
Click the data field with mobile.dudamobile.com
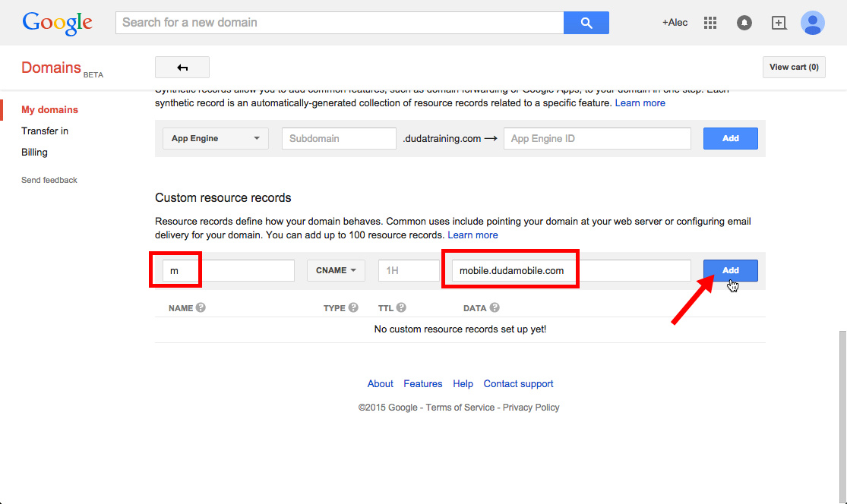[571, 270]
